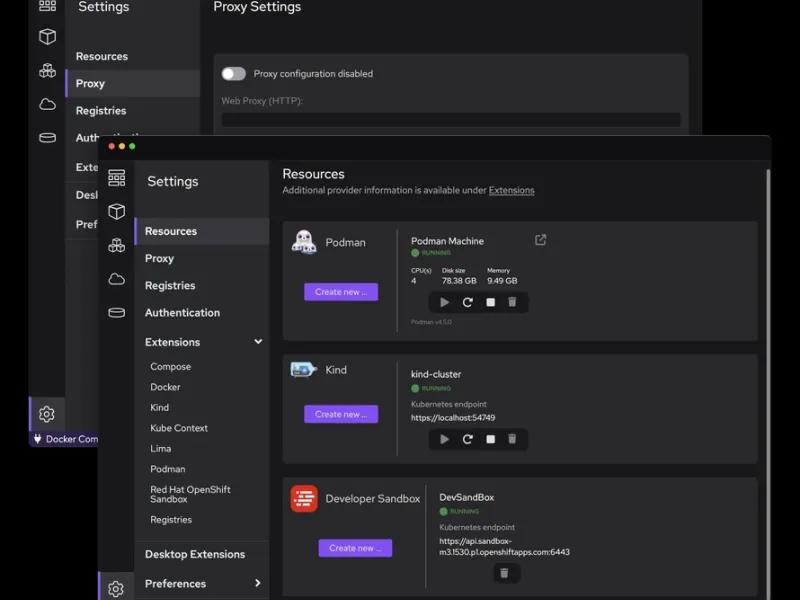Open Pods icon in back window sidebar
The width and height of the screenshot is (800, 600).
click(47, 70)
